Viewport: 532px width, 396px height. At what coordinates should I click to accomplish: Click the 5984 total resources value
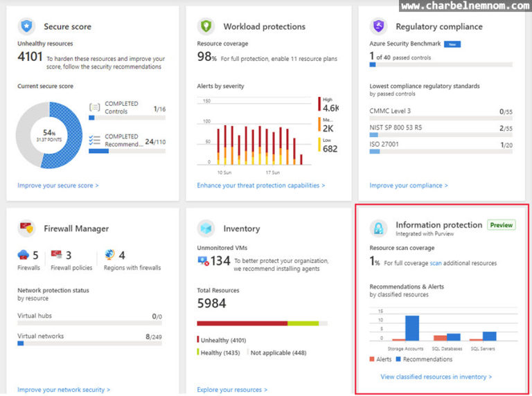[x=211, y=303]
